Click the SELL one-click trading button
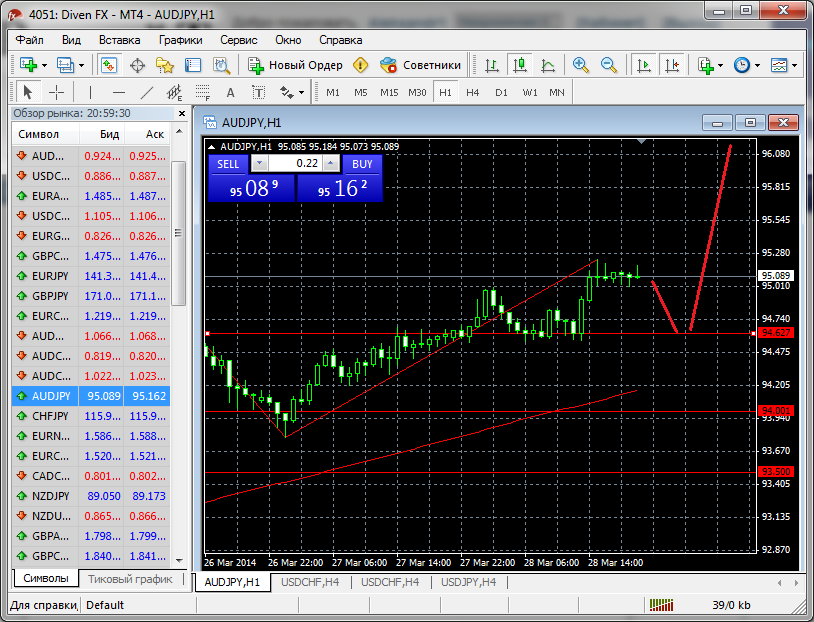The width and height of the screenshot is (814, 622). coord(228,164)
